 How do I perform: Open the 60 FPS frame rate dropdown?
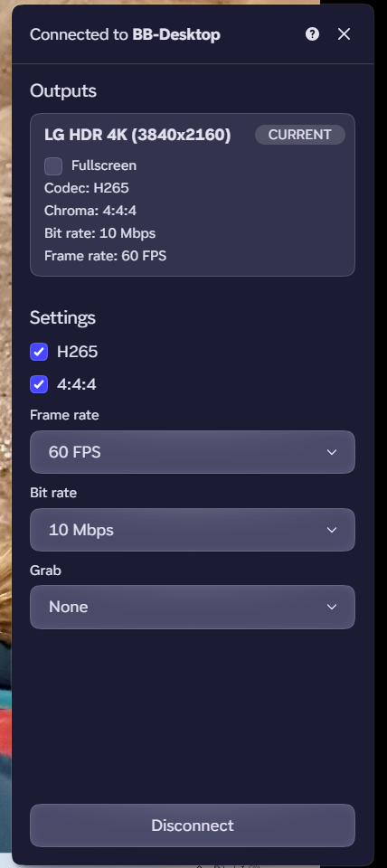(192, 452)
